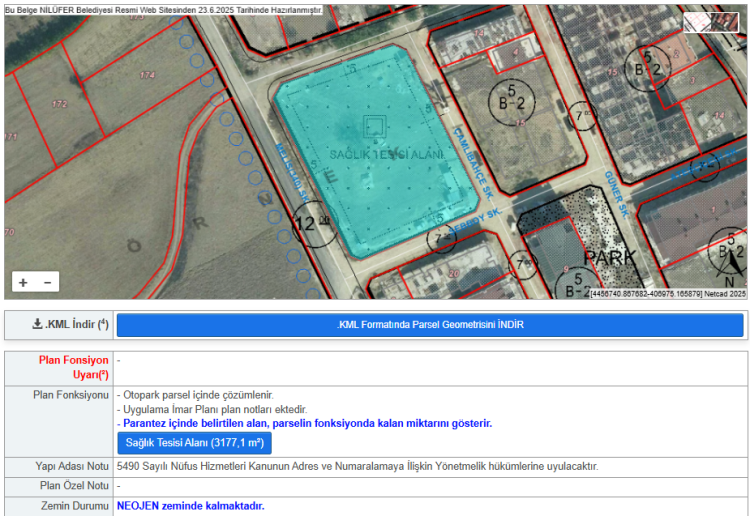Zoom in on the map

(23, 283)
